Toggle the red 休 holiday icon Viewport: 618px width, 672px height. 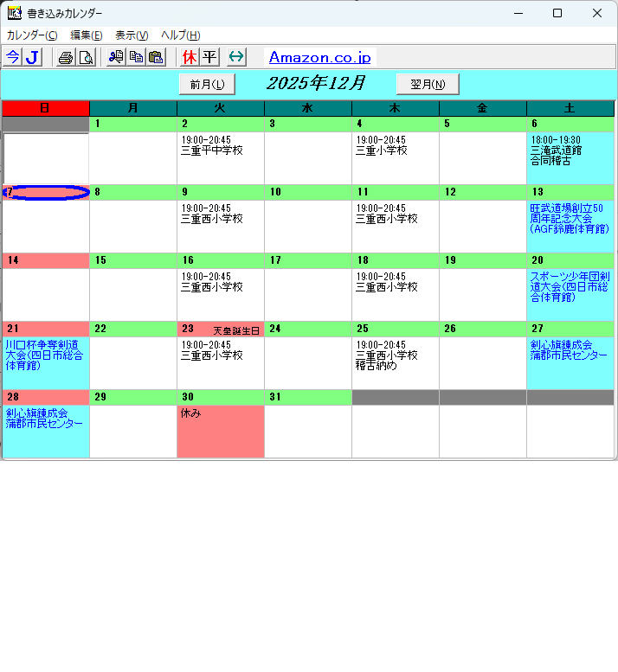[190, 57]
